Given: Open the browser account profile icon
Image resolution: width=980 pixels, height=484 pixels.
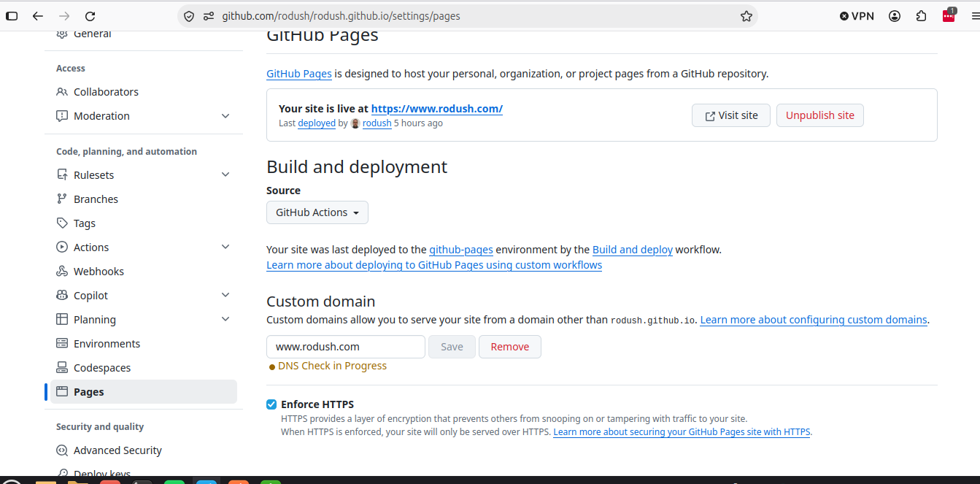Looking at the screenshot, I should [x=895, y=16].
